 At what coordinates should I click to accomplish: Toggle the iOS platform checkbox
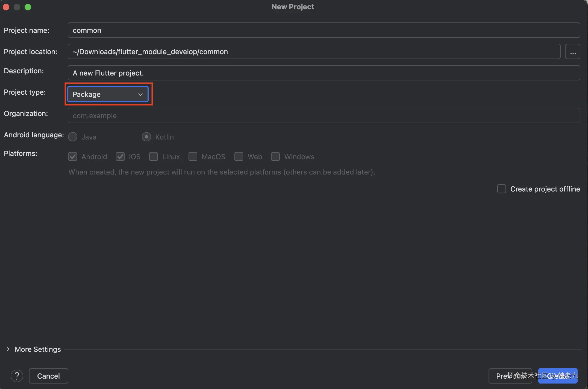(120, 157)
